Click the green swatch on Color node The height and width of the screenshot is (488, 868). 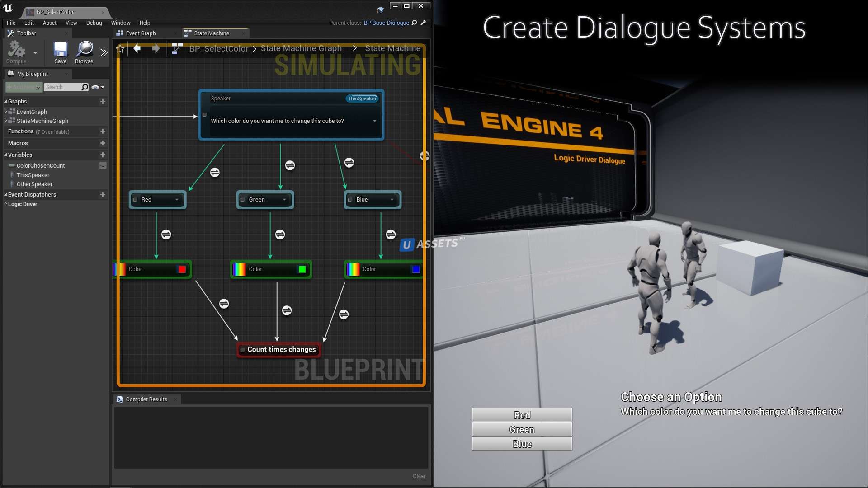coord(302,269)
